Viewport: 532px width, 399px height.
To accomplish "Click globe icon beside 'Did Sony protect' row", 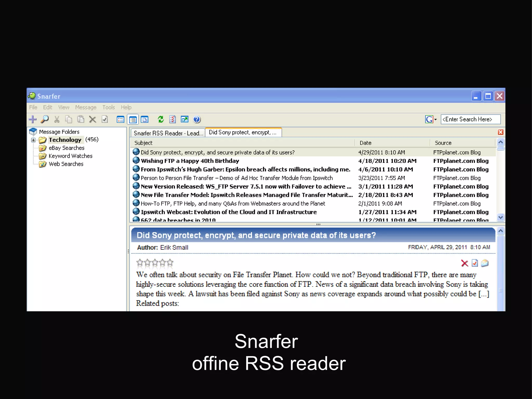I will click(x=136, y=152).
